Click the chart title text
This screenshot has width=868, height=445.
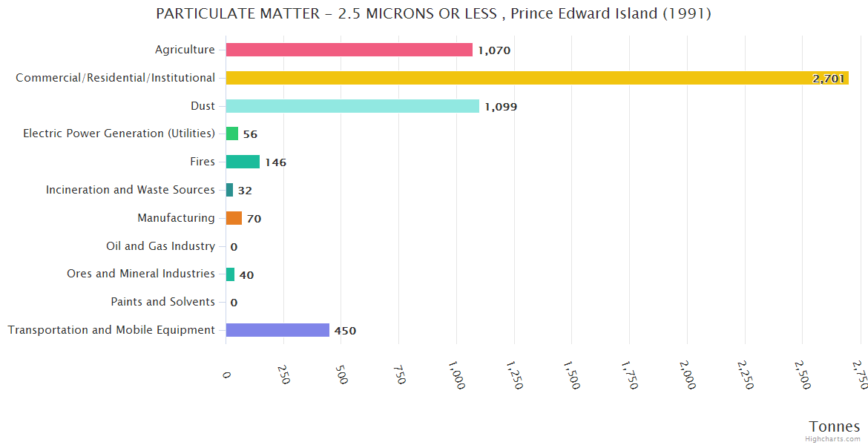[433, 14]
